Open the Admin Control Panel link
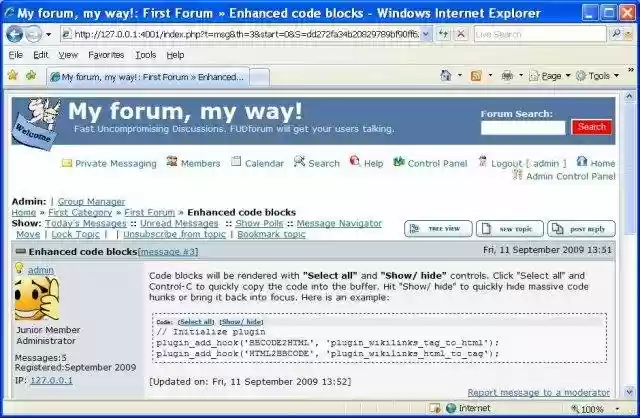Viewport: 640px width, 418px height. coord(571,176)
